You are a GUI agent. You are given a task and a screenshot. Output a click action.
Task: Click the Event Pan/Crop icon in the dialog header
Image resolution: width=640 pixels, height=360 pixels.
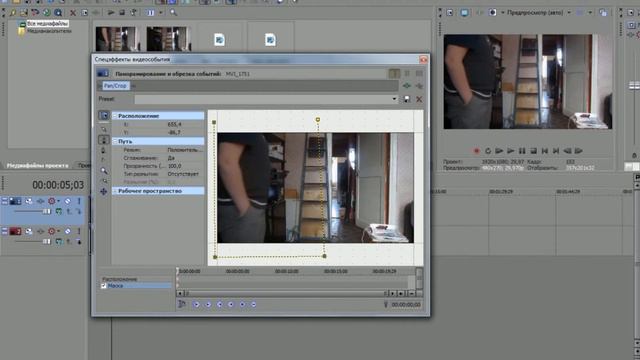(103, 73)
